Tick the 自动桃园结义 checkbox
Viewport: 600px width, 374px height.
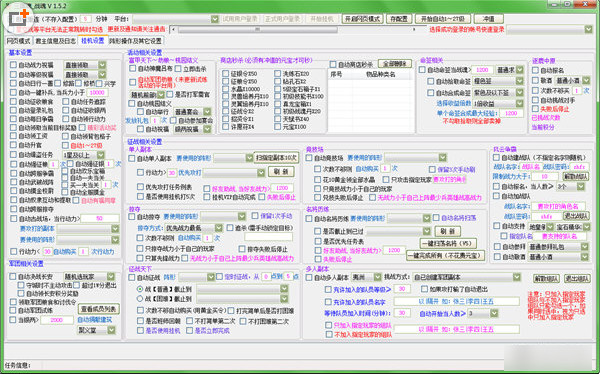click(132, 104)
